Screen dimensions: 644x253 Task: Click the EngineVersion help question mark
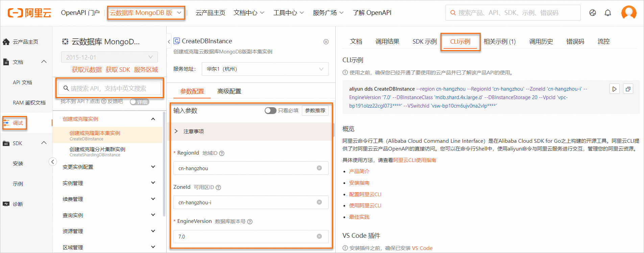tap(250, 222)
